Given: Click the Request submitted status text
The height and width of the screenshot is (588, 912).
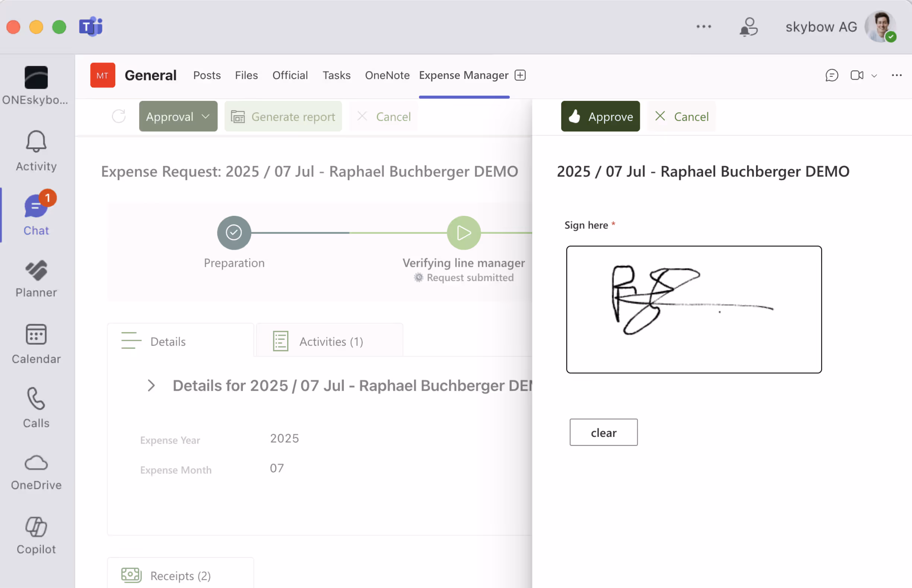Looking at the screenshot, I should tap(470, 277).
